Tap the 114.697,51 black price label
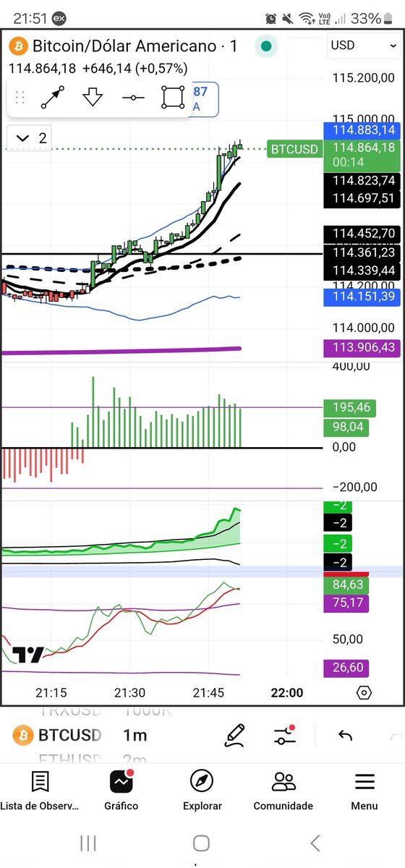This screenshot has width=405, height=868. point(362,198)
